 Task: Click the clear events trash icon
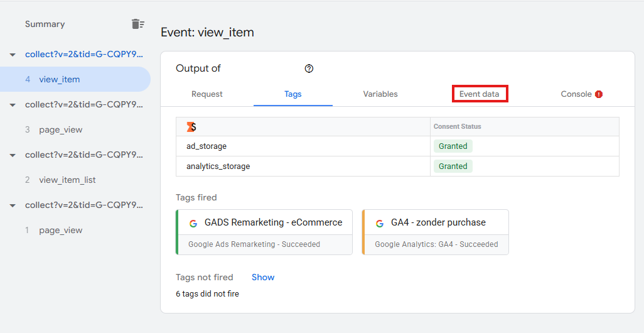pos(137,24)
